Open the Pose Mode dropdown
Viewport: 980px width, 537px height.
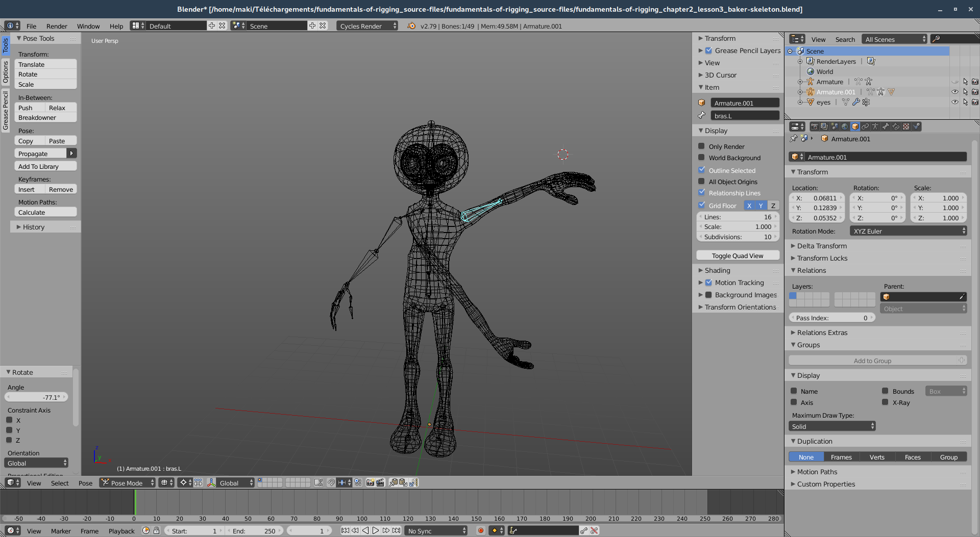127,483
